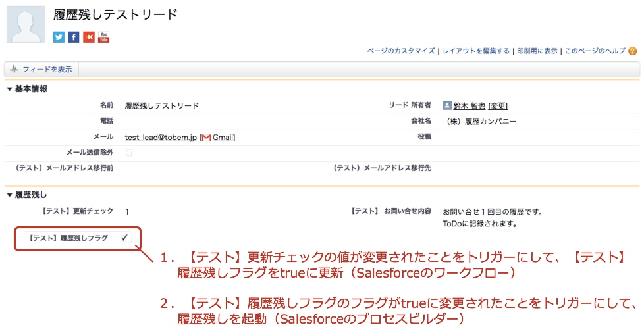Click the profile photo placeholder
This screenshot has height=329, width=644.
26,24
